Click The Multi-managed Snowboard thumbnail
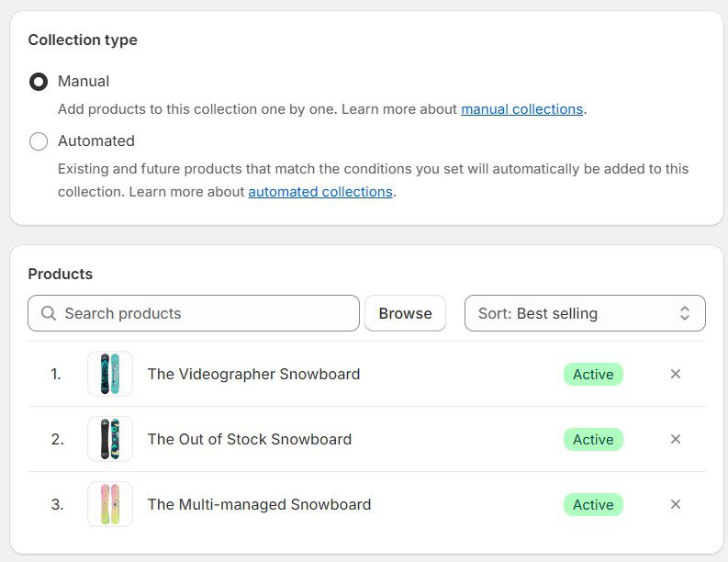The image size is (728, 562). [110, 504]
